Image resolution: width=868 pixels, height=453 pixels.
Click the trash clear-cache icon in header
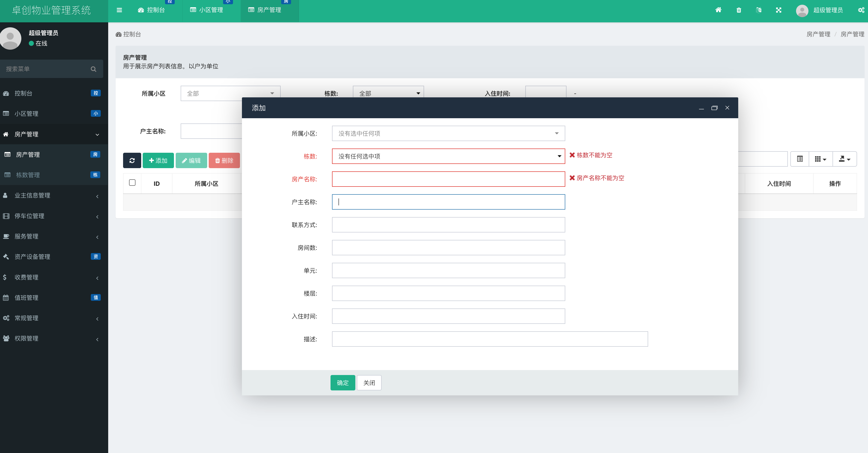point(739,10)
